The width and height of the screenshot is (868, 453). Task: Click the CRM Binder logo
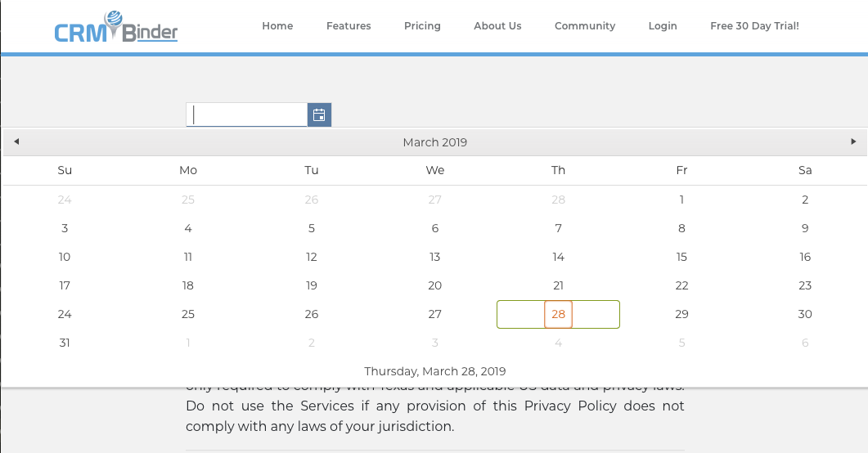coord(116,28)
